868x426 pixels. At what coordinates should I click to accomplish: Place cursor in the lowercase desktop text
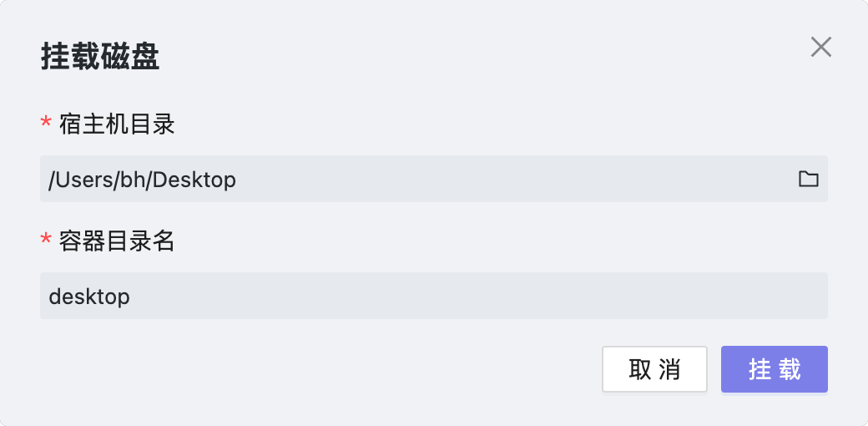pyautogui.click(x=89, y=297)
